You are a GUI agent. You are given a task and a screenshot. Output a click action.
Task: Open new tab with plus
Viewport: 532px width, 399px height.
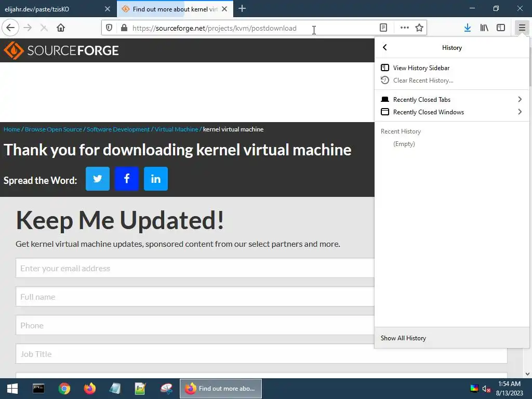(242, 9)
